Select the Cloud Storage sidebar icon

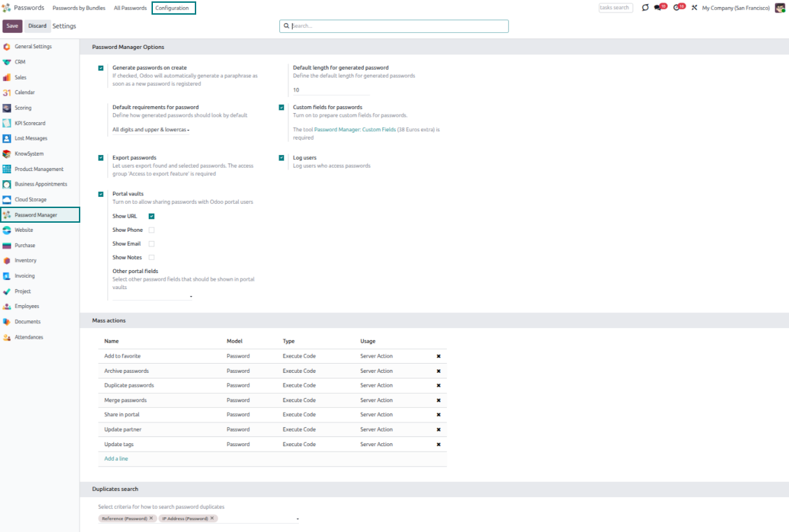pos(7,200)
